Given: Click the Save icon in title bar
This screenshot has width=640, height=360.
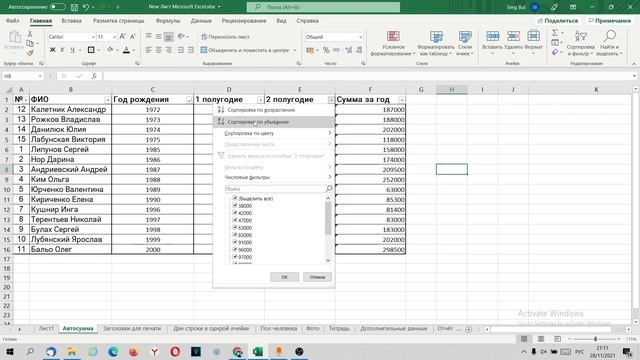Looking at the screenshot, I should pyautogui.click(x=74, y=7).
